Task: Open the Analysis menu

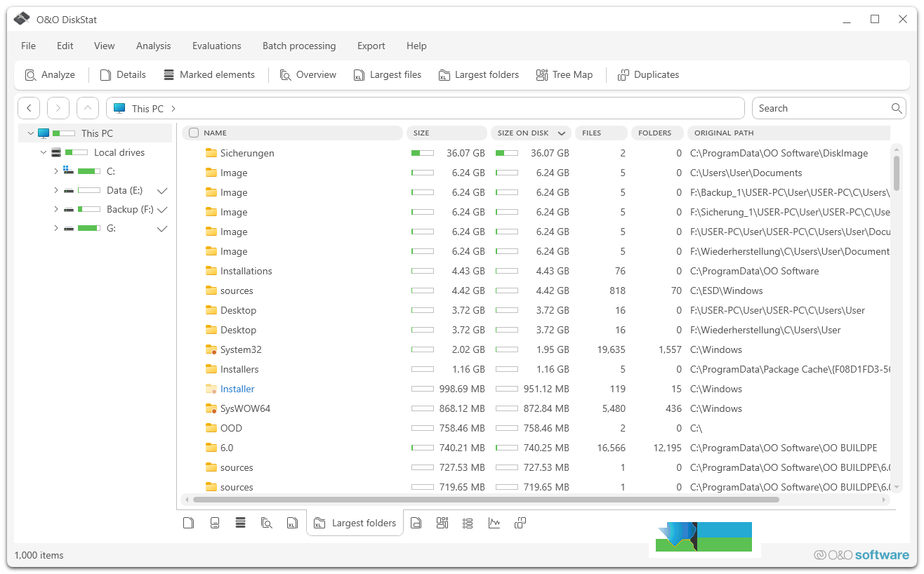Action: [154, 46]
